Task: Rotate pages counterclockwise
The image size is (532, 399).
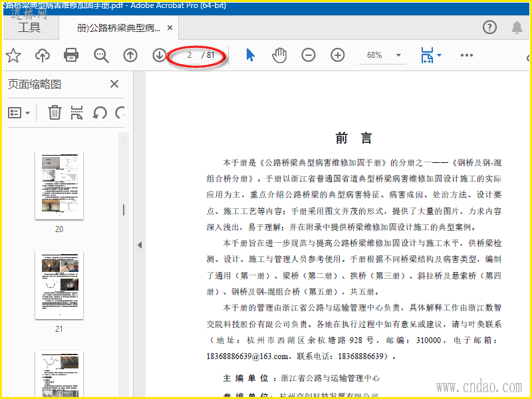Action: pyautogui.click(x=100, y=112)
